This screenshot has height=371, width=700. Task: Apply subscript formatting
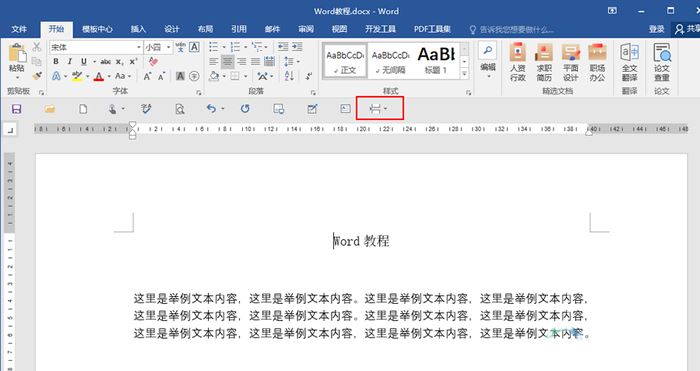coord(119,62)
